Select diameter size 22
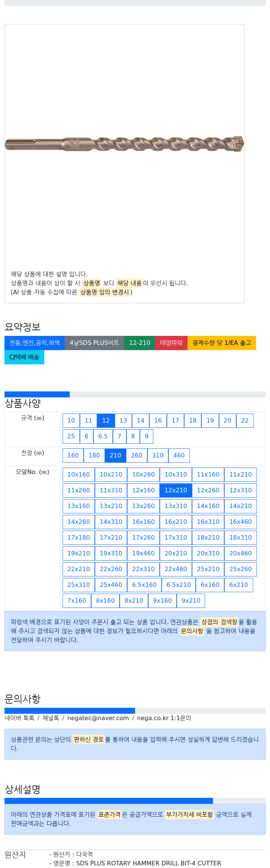 (245, 421)
